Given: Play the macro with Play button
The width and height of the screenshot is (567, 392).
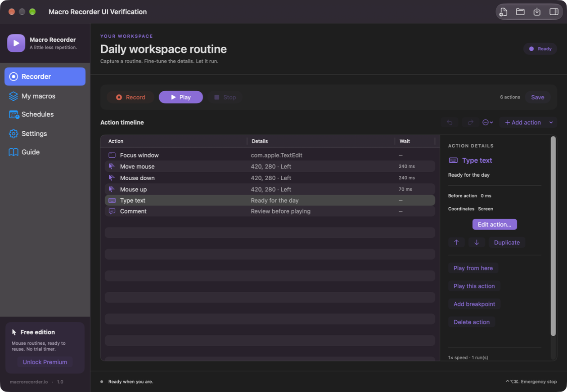Looking at the screenshot, I should [x=181, y=97].
